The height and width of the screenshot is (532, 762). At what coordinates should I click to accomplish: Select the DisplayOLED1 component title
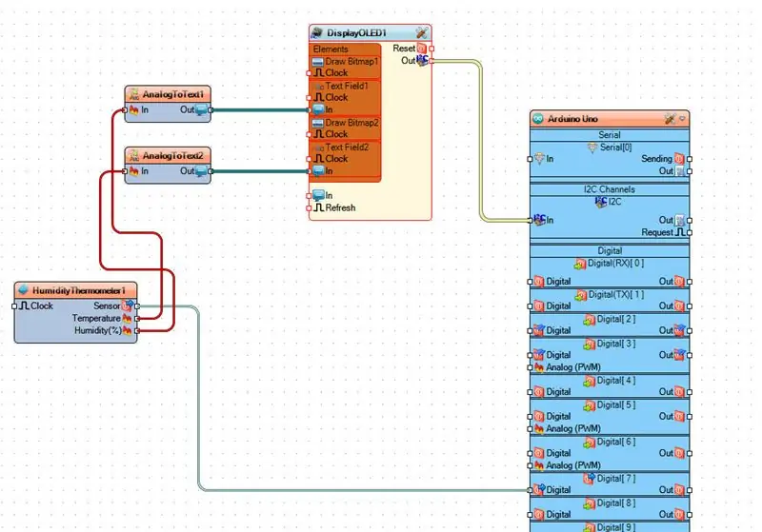pyautogui.click(x=356, y=33)
